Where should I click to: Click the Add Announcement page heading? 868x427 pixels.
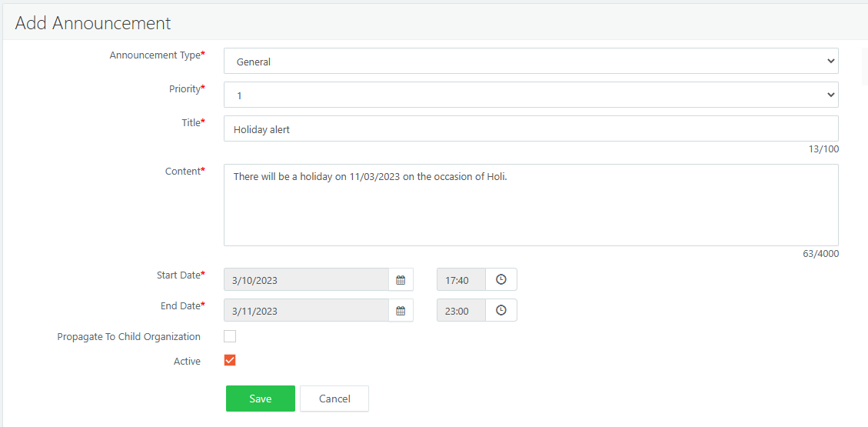[93, 23]
